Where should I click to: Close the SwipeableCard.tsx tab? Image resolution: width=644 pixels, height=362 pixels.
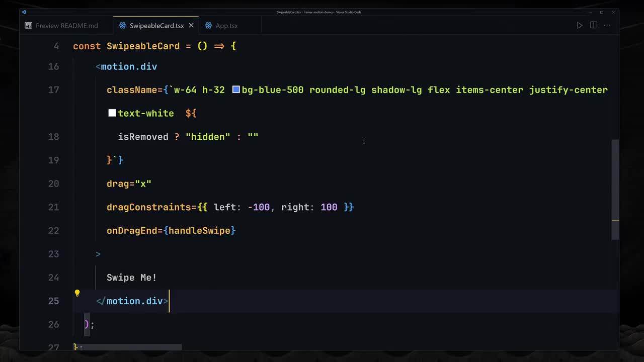pyautogui.click(x=191, y=26)
